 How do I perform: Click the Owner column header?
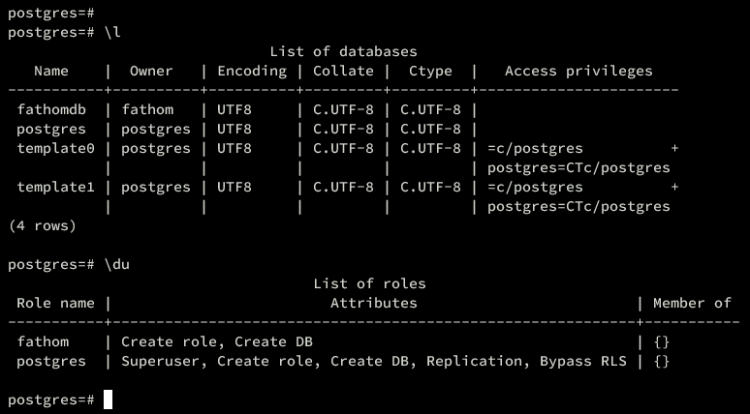[x=151, y=71]
